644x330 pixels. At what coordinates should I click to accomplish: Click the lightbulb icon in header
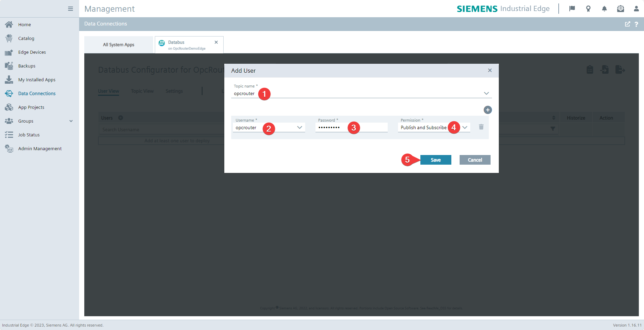pos(588,9)
